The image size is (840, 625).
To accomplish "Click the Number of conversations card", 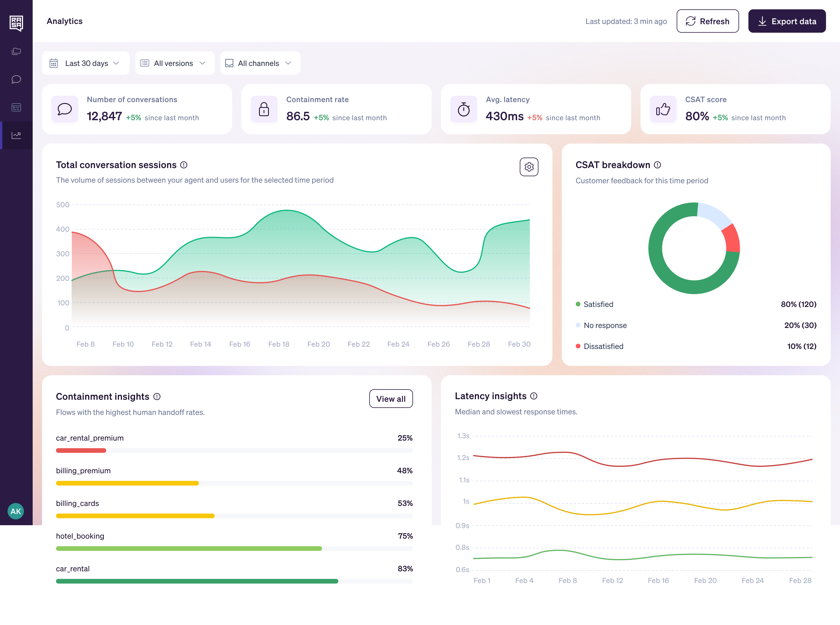I will point(137,109).
